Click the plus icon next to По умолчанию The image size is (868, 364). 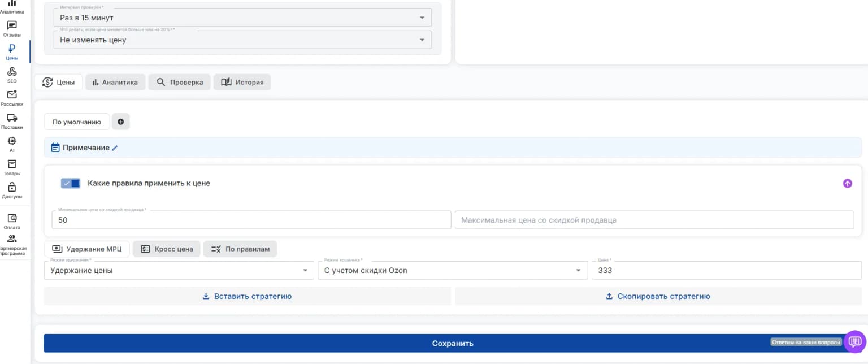point(120,122)
